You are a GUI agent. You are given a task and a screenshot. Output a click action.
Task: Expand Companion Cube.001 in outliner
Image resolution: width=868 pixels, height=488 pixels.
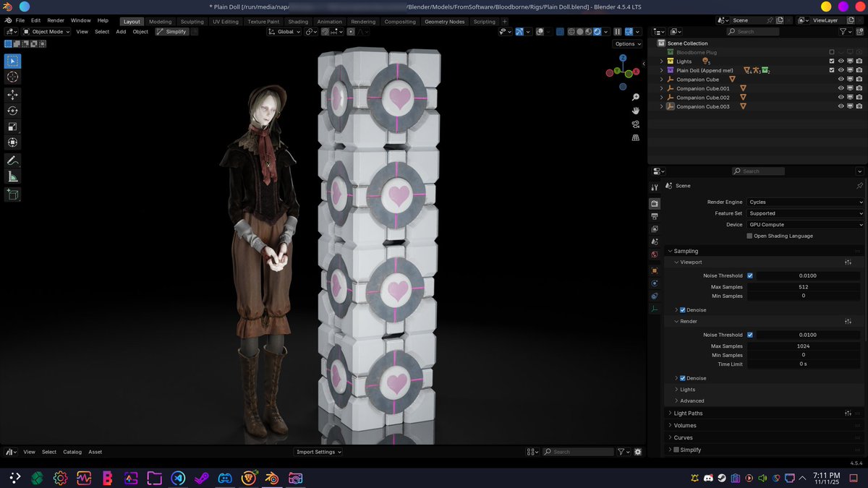pyautogui.click(x=661, y=88)
